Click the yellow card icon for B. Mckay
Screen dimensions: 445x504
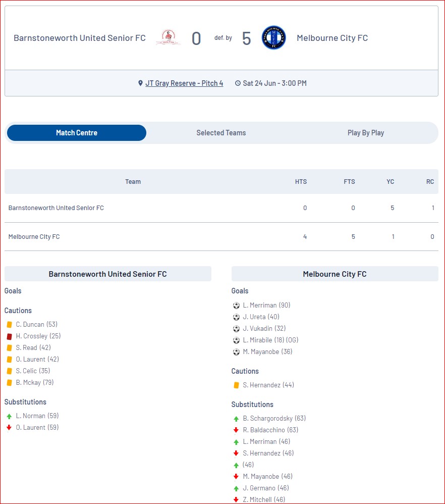pos(9,382)
